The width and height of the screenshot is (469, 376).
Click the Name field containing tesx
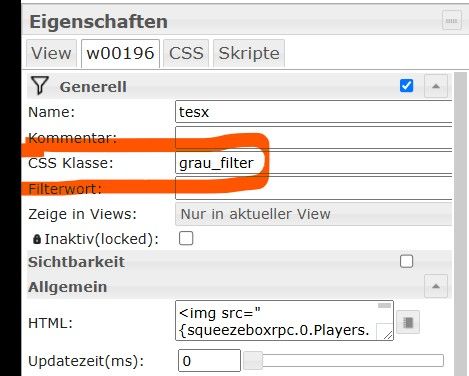(x=313, y=112)
